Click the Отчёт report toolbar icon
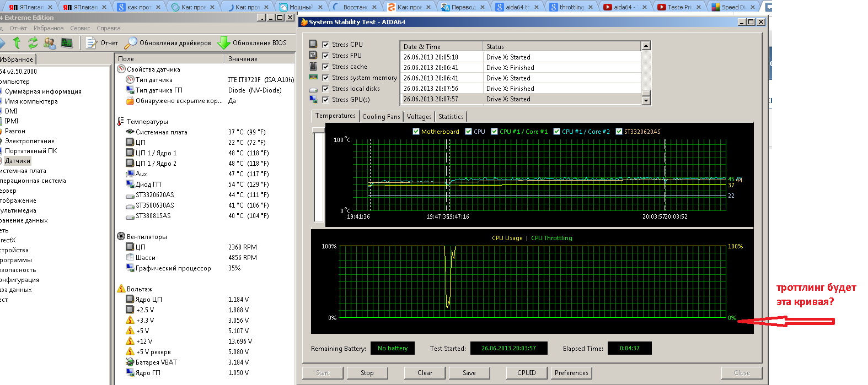This screenshot has height=385, width=868. pos(92,43)
